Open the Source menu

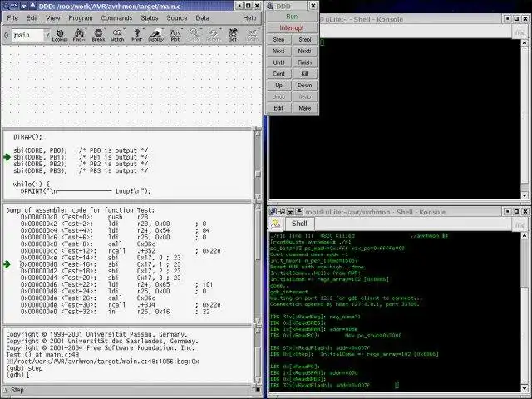pyautogui.click(x=177, y=18)
